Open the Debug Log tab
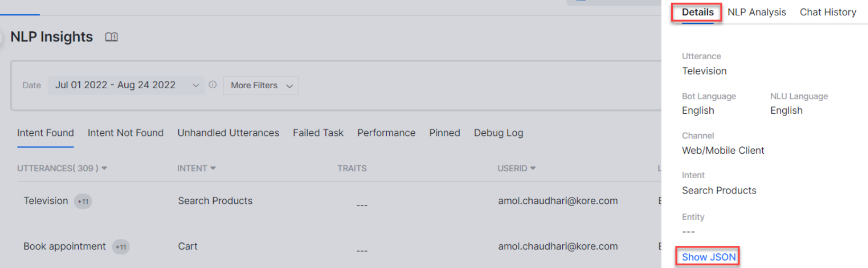 point(498,133)
